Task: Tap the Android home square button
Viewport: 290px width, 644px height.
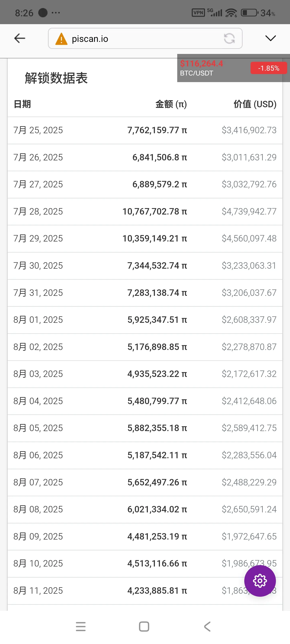Action: coord(144,626)
